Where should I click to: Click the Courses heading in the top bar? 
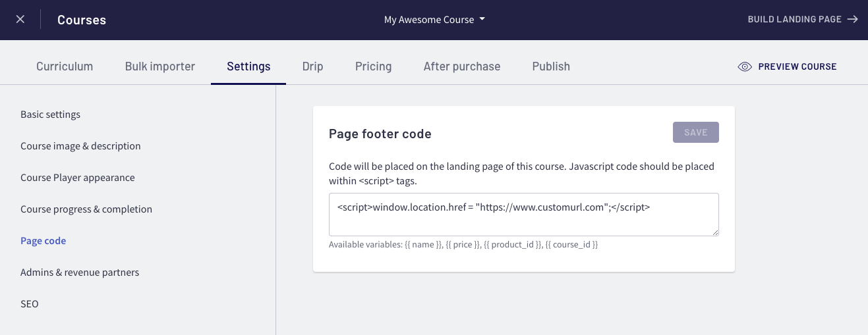click(x=82, y=20)
